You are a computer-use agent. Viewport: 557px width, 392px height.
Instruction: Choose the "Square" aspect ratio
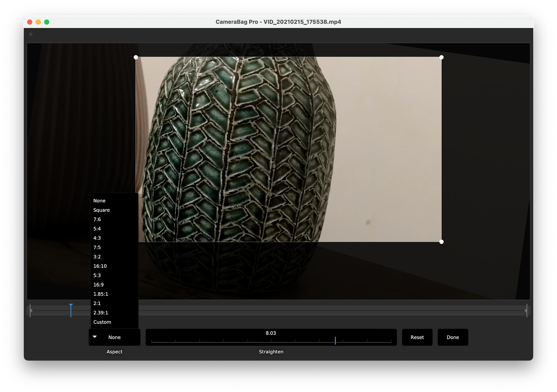101,210
